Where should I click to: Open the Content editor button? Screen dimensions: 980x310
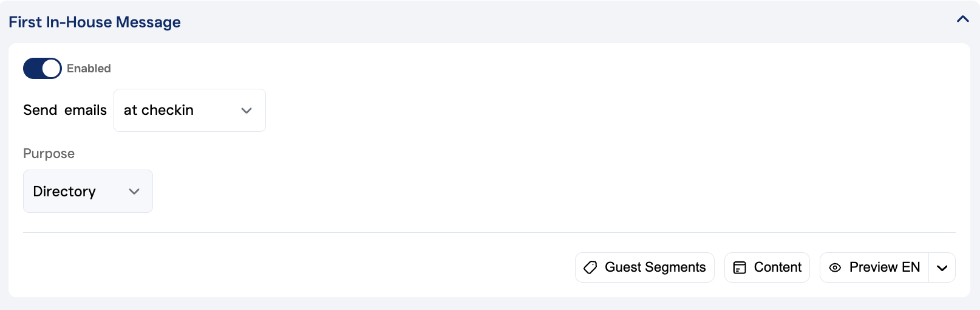click(767, 267)
